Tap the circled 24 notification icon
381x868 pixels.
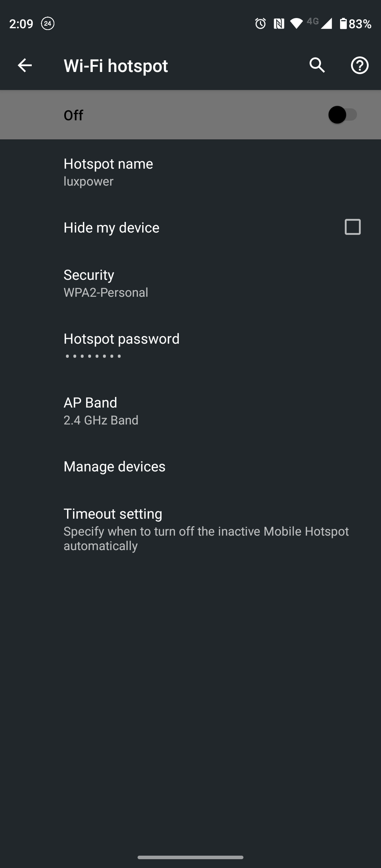pyautogui.click(x=48, y=24)
